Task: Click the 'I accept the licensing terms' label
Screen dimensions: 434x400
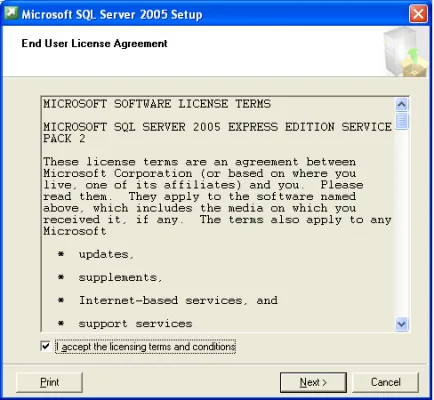Action: pyautogui.click(x=146, y=347)
